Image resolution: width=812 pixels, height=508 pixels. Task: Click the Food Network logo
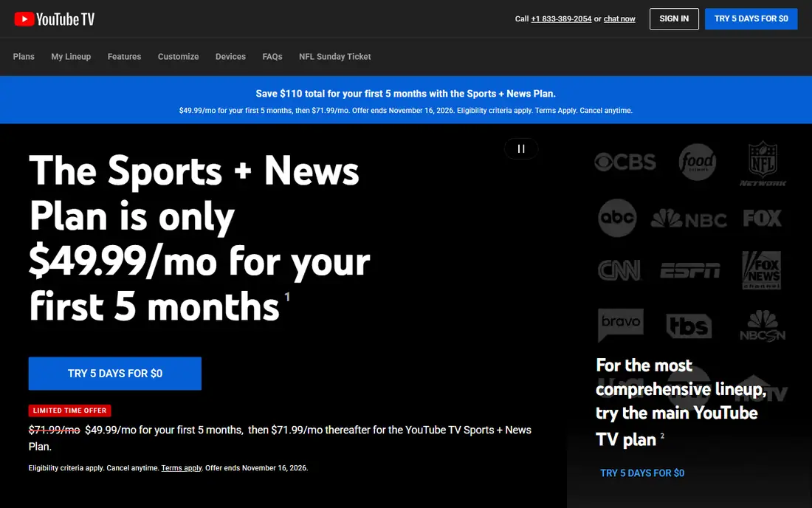click(x=697, y=162)
